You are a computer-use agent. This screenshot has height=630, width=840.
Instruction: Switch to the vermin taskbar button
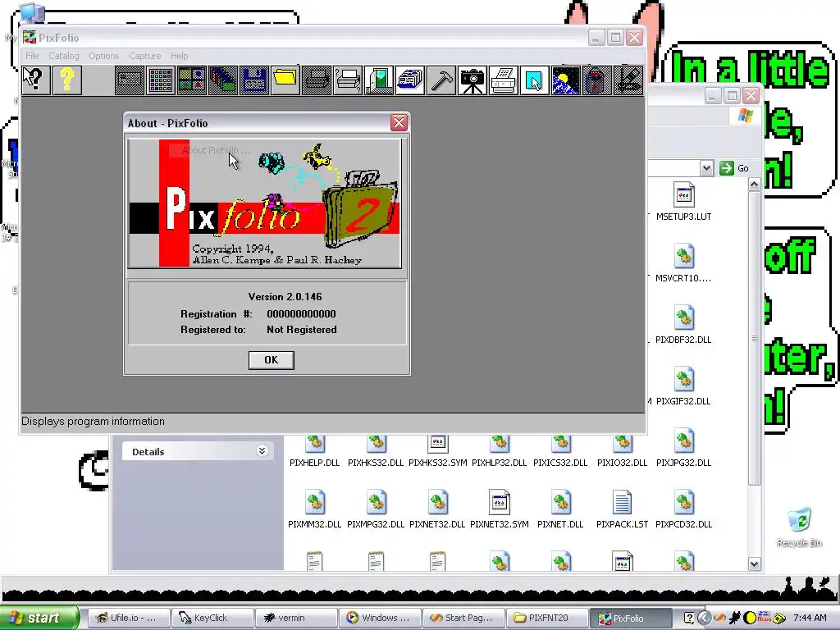click(295, 618)
